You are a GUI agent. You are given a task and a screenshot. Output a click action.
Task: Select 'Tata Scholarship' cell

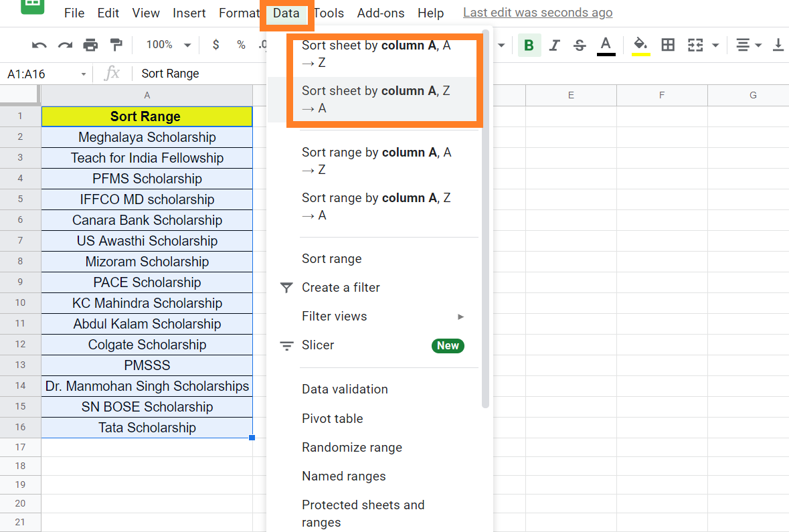click(147, 428)
